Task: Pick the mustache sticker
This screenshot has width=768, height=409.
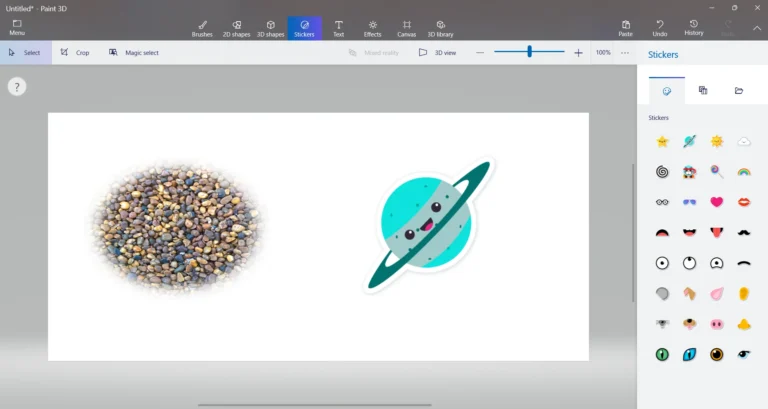Action: [744, 232]
